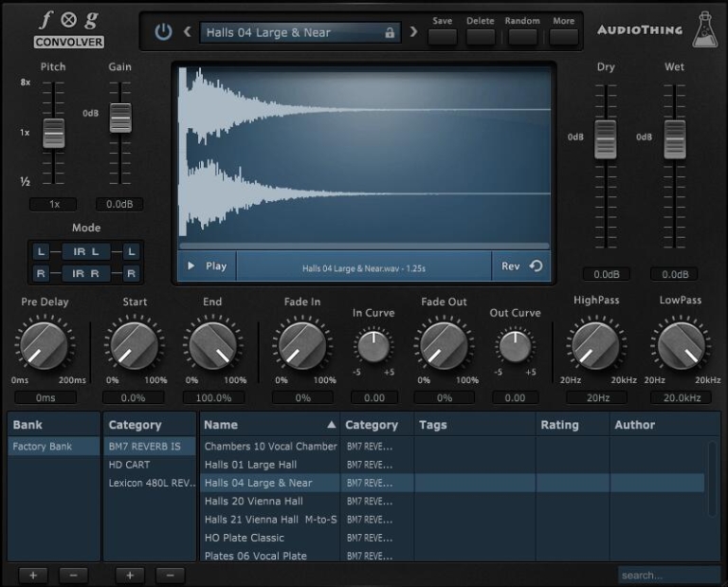Toggle the left channel IR L routing
This screenshot has width=728, height=587.
pyautogui.click(x=86, y=251)
